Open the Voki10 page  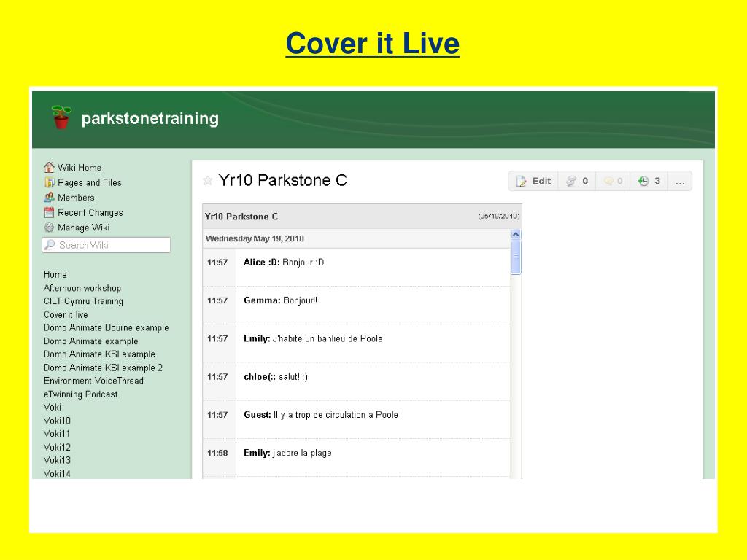coord(57,421)
